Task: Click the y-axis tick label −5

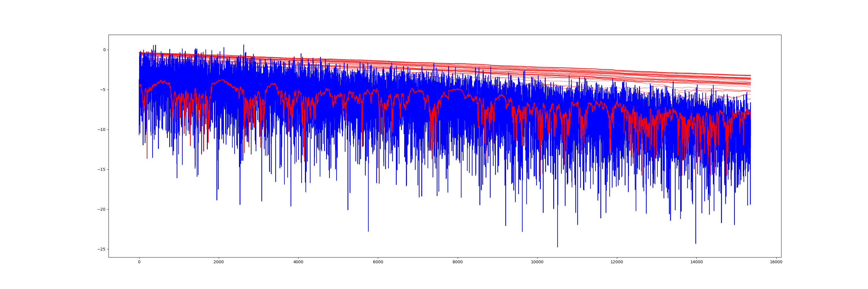Action: [x=102, y=90]
